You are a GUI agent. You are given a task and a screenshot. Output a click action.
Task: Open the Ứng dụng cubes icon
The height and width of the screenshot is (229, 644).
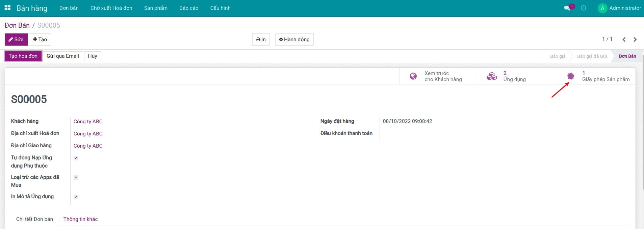coord(492,76)
